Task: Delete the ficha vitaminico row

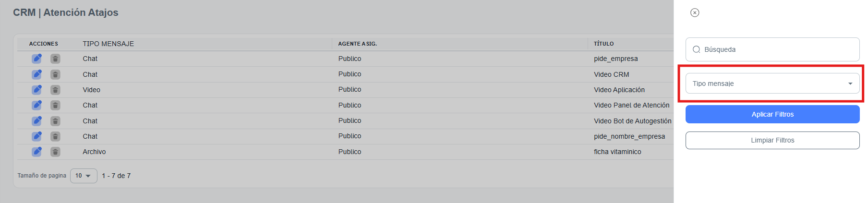Action: pos(56,152)
